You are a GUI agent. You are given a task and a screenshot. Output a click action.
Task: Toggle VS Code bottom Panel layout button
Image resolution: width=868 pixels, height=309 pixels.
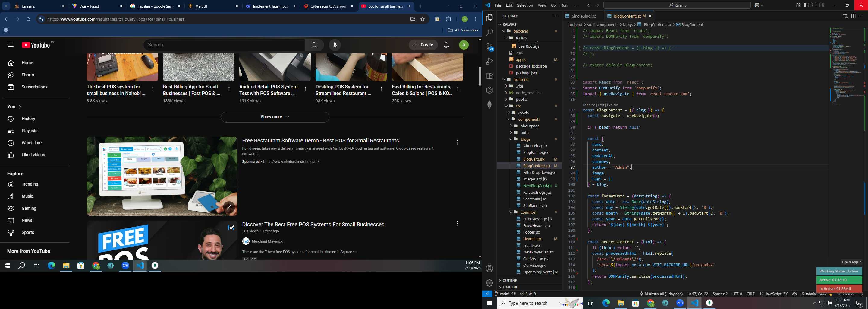(x=814, y=5)
